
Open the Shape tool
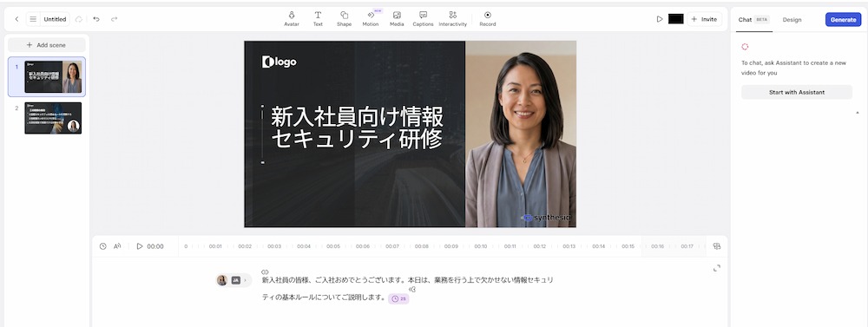[x=344, y=19]
